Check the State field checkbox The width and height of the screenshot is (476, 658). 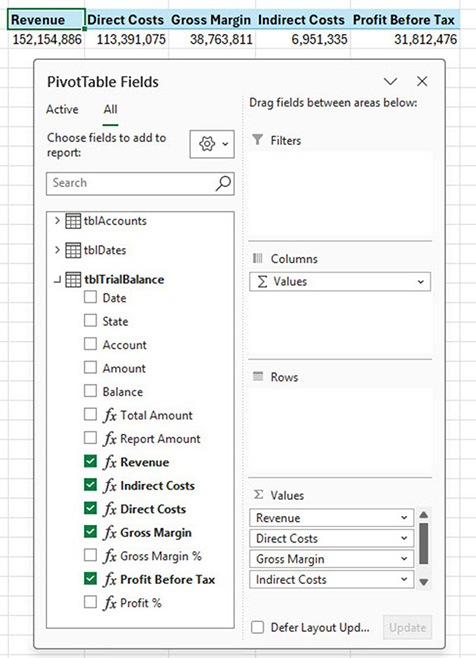[x=90, y=321]
